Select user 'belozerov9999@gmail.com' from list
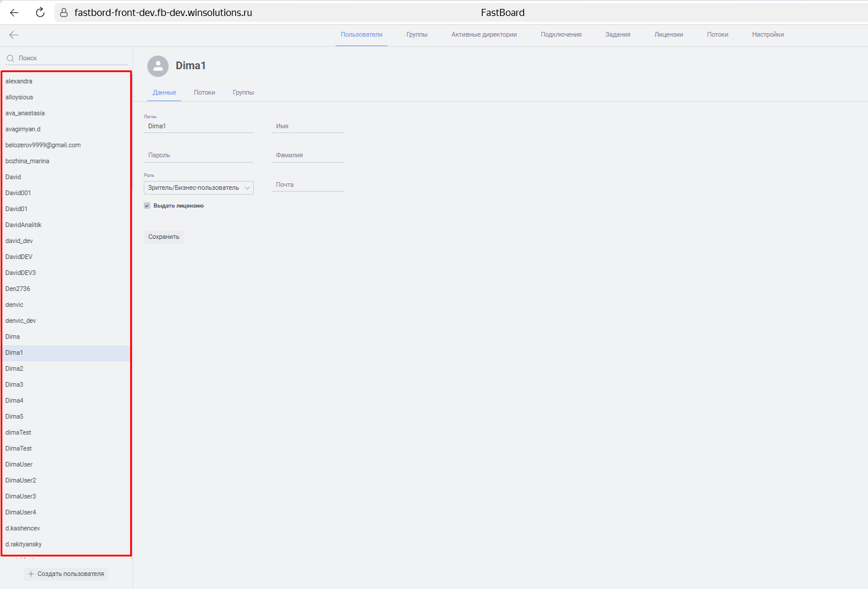 click(43, 145)
